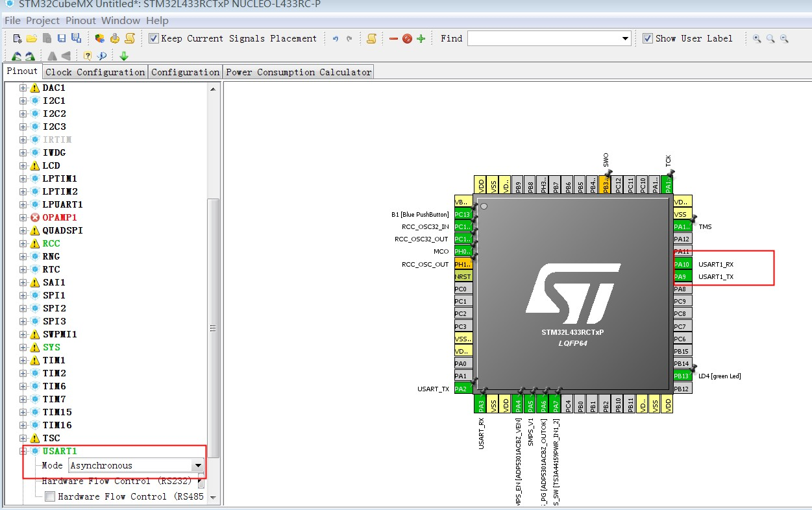Click the green download arrow icon
Screen dimensions: 812x510
pos(124,56)
